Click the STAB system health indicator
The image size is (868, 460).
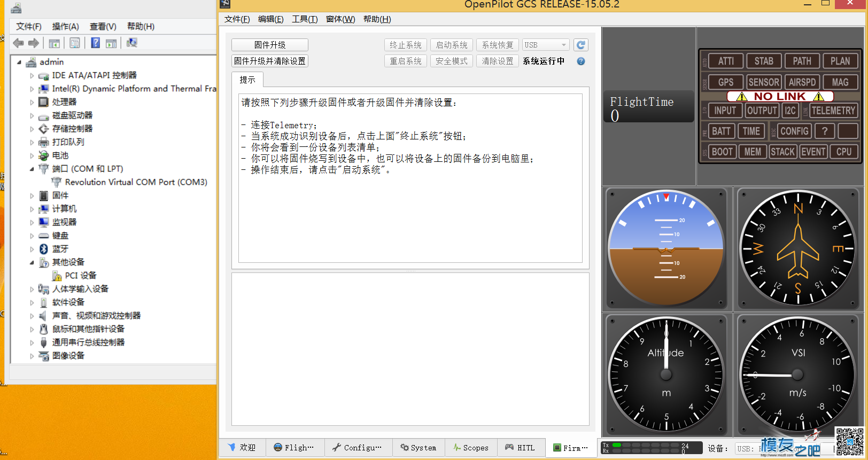pyautogui.click(x=764, y=61)
